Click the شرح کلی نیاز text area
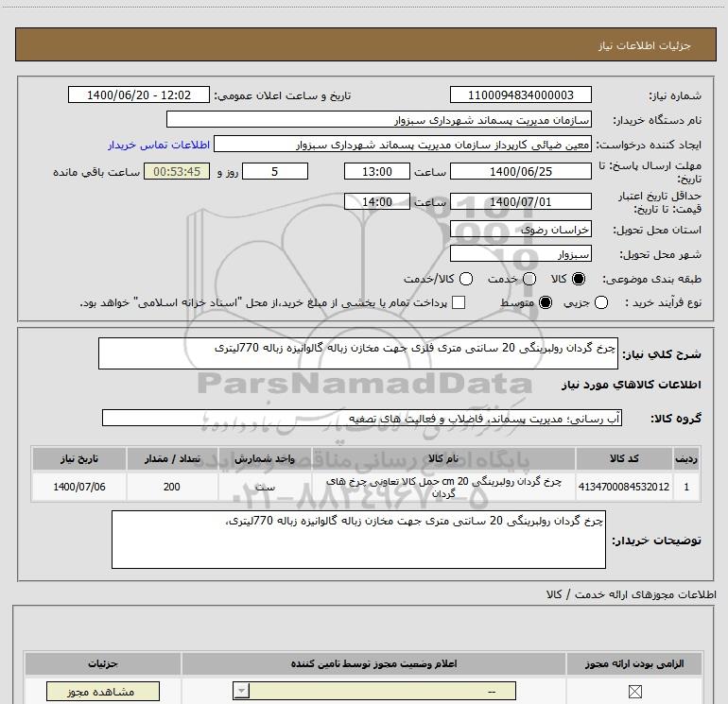 click(x=358, y=353)
